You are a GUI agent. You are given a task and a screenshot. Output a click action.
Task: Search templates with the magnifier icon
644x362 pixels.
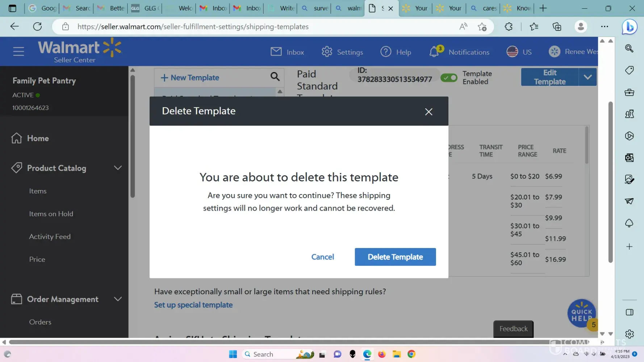coord(275,77)
